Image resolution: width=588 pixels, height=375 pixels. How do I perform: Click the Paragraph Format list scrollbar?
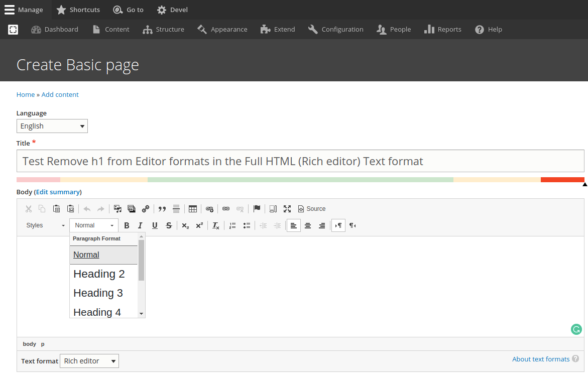point(142,260)
